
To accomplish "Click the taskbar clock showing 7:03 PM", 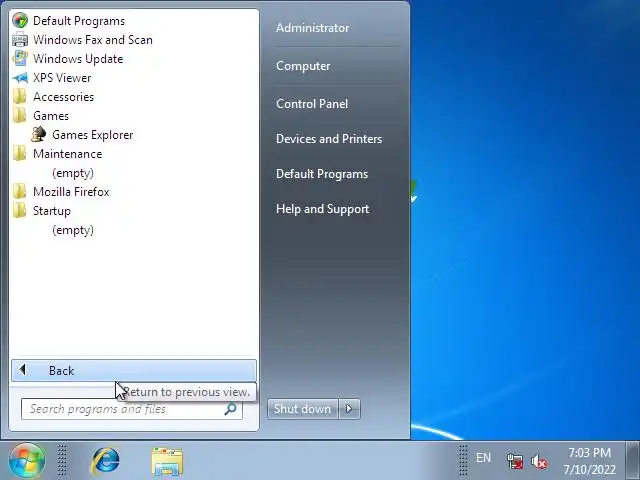I will 589,453.
